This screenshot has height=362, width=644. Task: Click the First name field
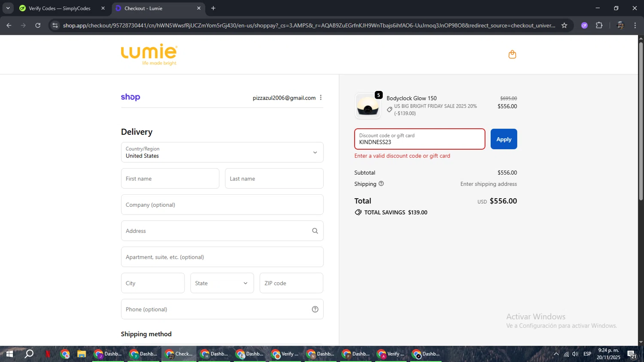tap(170, 178)
